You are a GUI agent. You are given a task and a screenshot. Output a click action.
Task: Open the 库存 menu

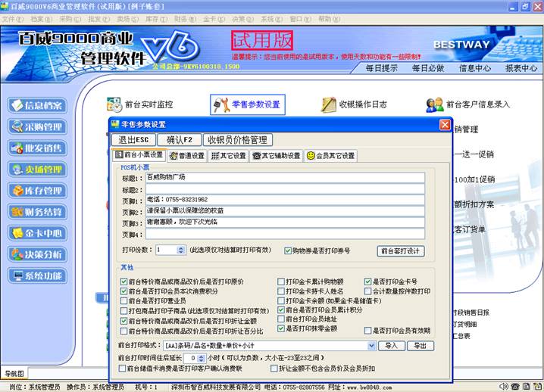(x=157, y=19)
